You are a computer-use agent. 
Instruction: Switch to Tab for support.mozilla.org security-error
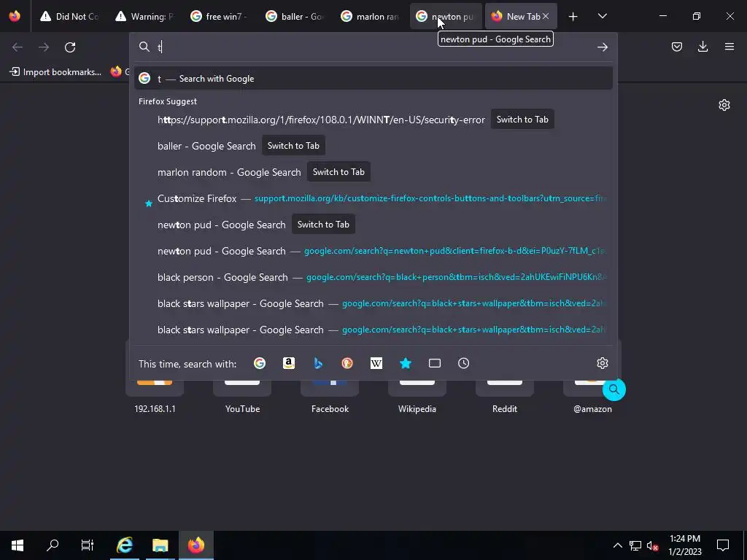click(522, 120)
